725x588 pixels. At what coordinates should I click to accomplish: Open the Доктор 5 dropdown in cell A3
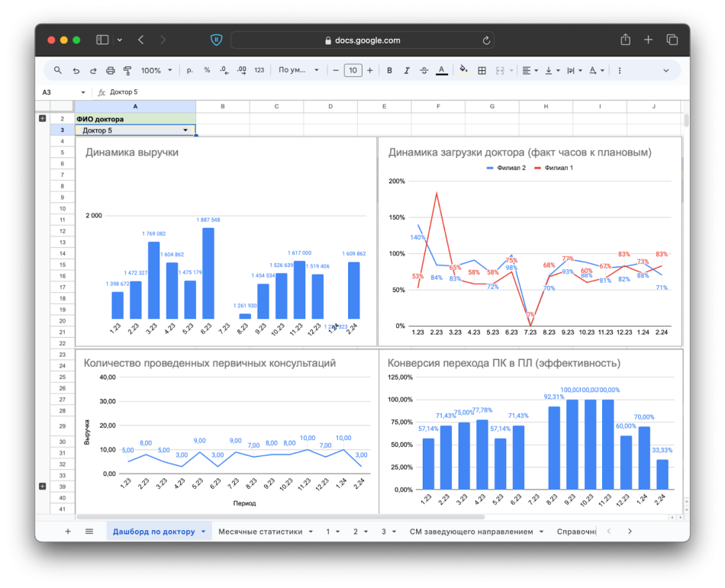coord(185,130)
